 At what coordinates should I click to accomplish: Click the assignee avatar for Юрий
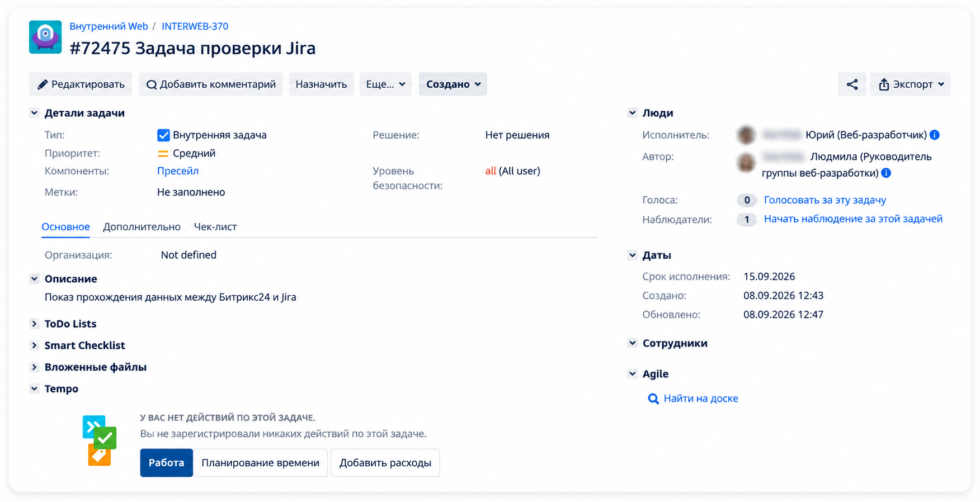click(746, 135)
